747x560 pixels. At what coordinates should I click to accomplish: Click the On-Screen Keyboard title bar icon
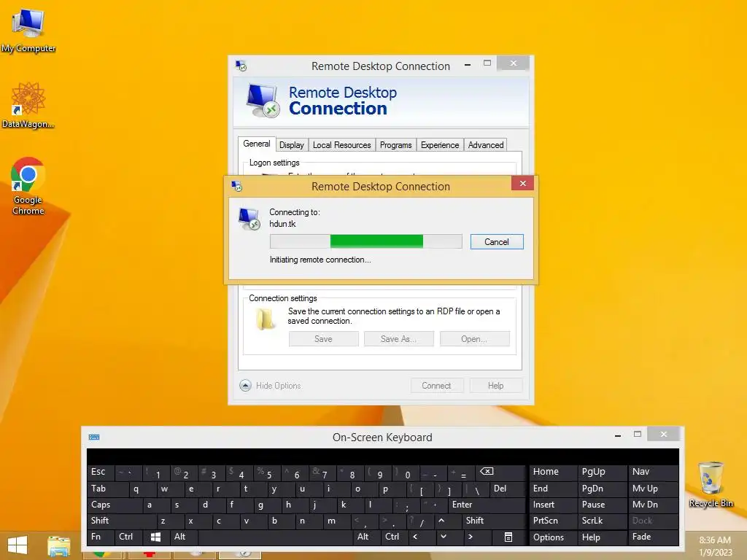pos(94,437)
